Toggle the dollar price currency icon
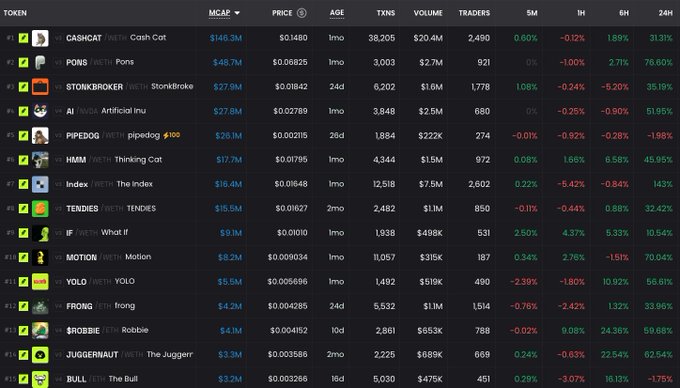Viewport: 680px width, 388px height. click(301, 13)
